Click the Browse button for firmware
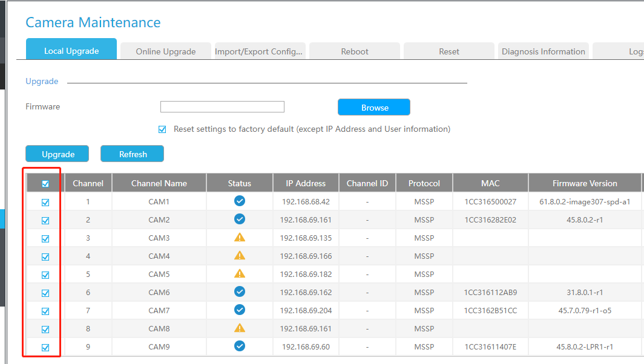This screenshot has width=644, height=364. (x=374, y=107)
